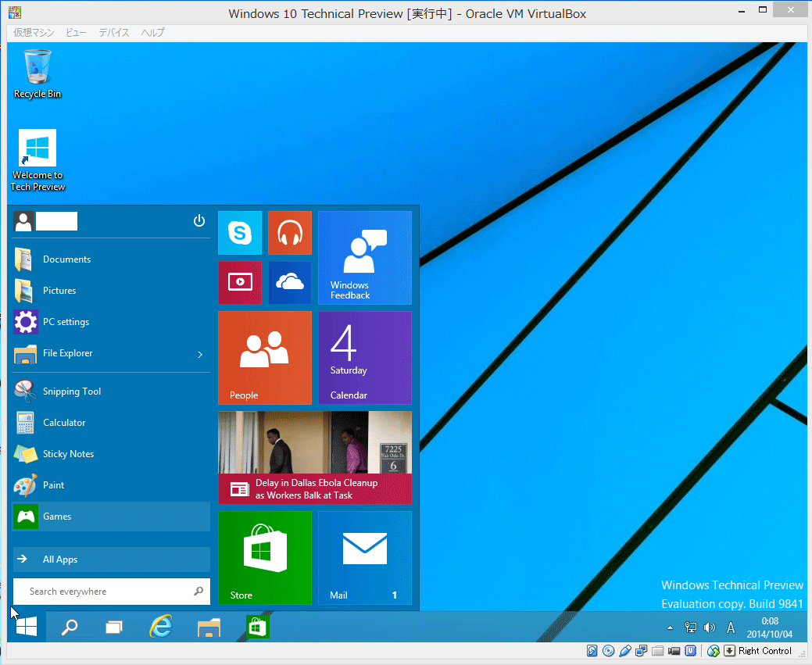Click VirtualBox optical disc indicator
Viewport: 812px width, 665px height.
[x=609, y=650]
